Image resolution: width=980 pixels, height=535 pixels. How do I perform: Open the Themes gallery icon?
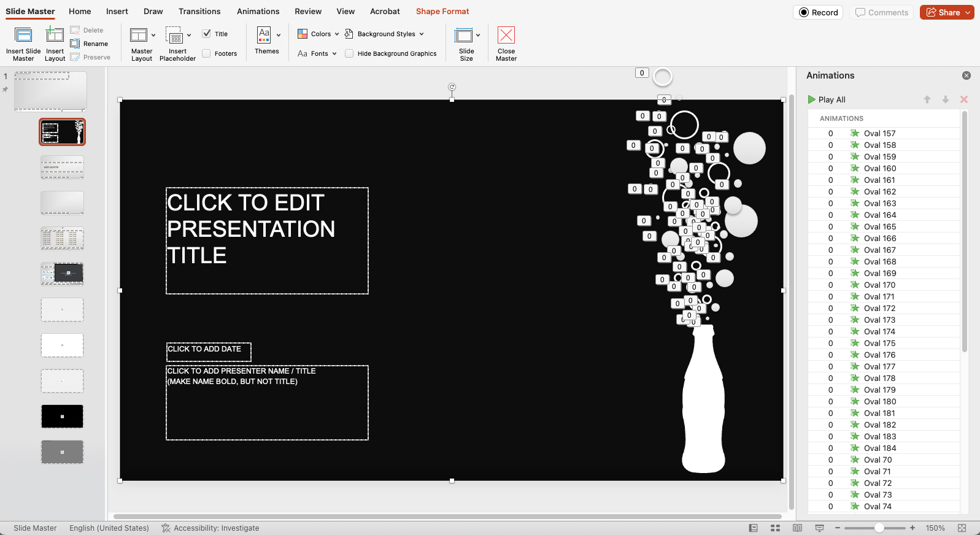(264, 34)
